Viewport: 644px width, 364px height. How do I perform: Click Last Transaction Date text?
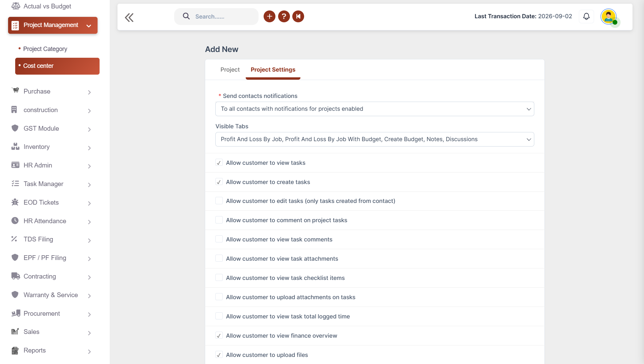(x=523, y=16)
